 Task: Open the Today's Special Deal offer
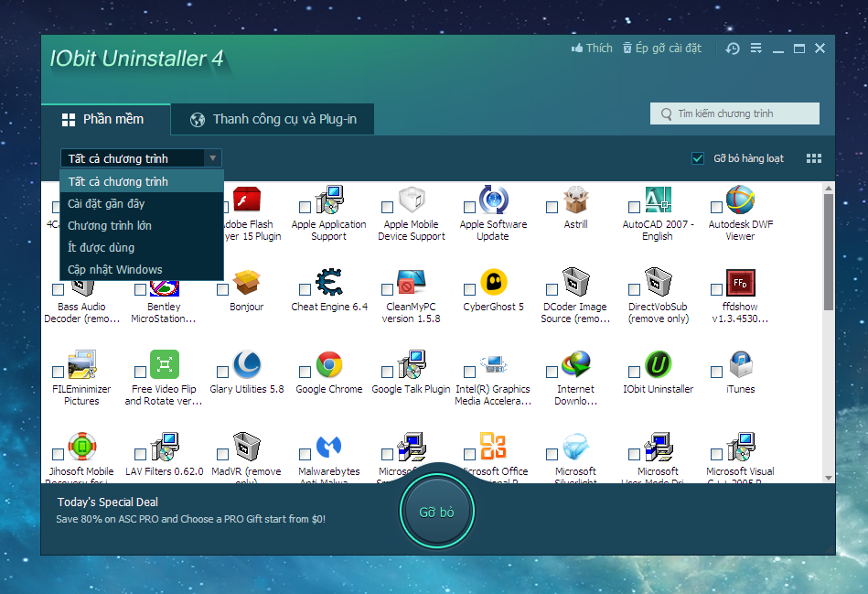pos(107,502)
